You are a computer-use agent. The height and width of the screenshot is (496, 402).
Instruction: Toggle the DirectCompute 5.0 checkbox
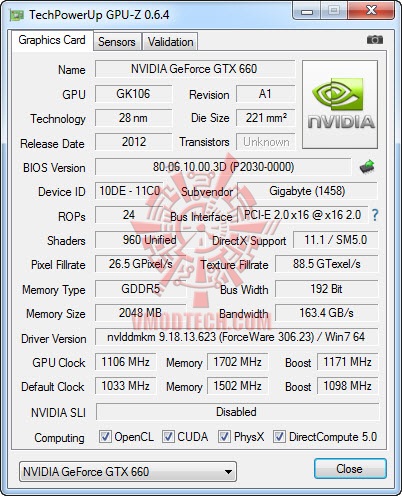(279, 436)
